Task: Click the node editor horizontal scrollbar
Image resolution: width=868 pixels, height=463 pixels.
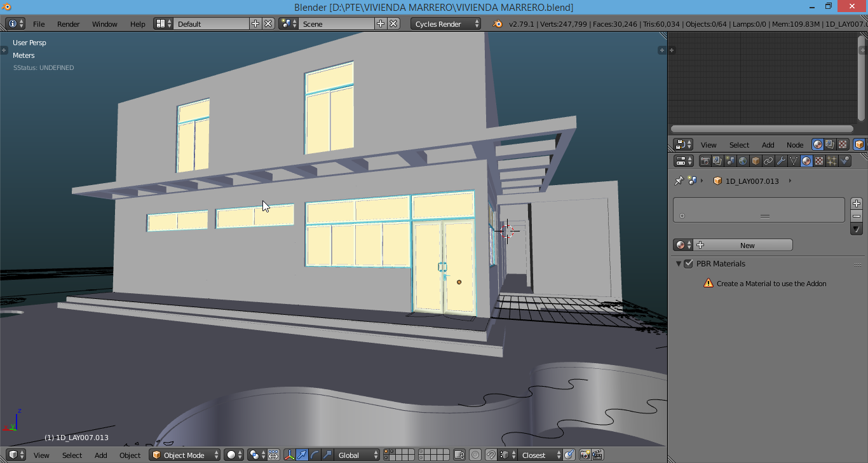Action: [762, 128]
